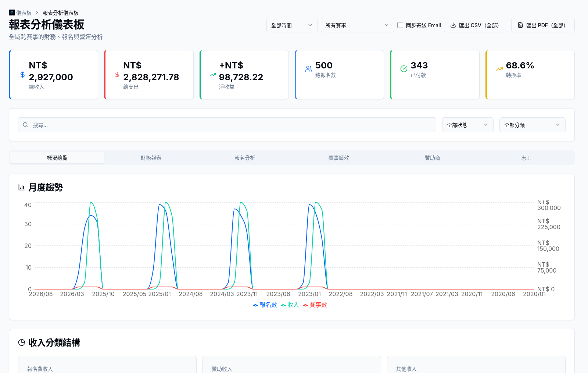Click the 收入分類結構 section heading
The height and width of the screenshot is (373, 588).
point(54,343)
